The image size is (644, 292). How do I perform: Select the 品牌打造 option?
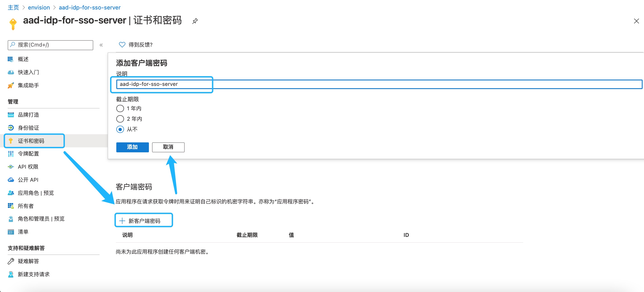[28, 115]
